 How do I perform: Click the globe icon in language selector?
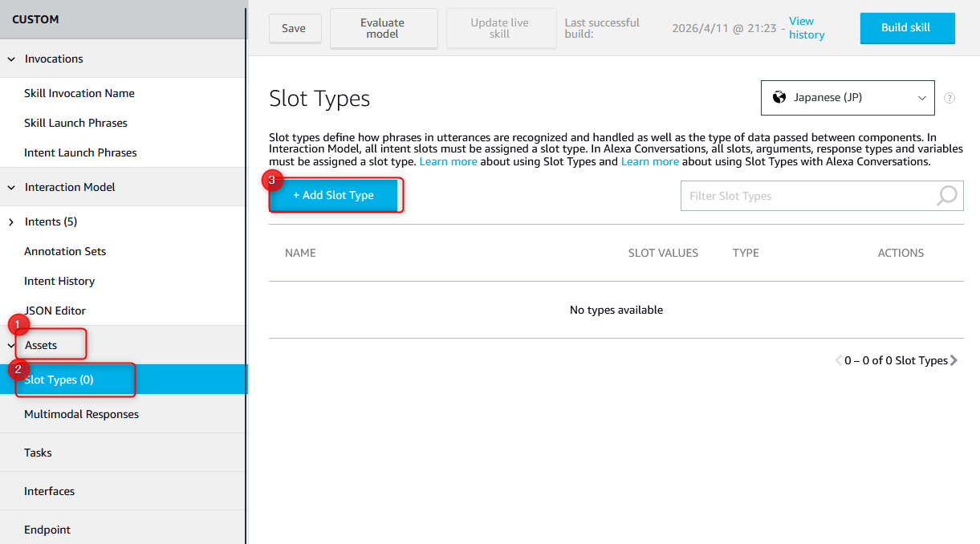779,98
